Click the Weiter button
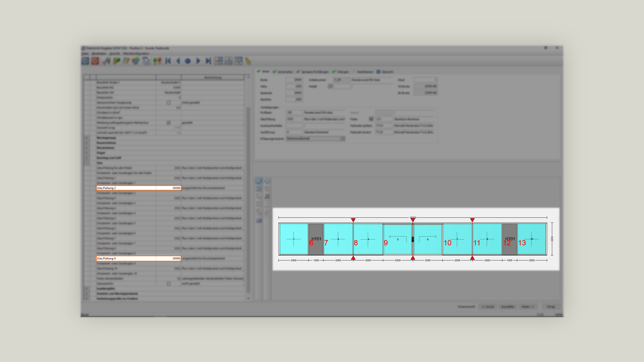This screenshot has height=362, width=644. 528,307
